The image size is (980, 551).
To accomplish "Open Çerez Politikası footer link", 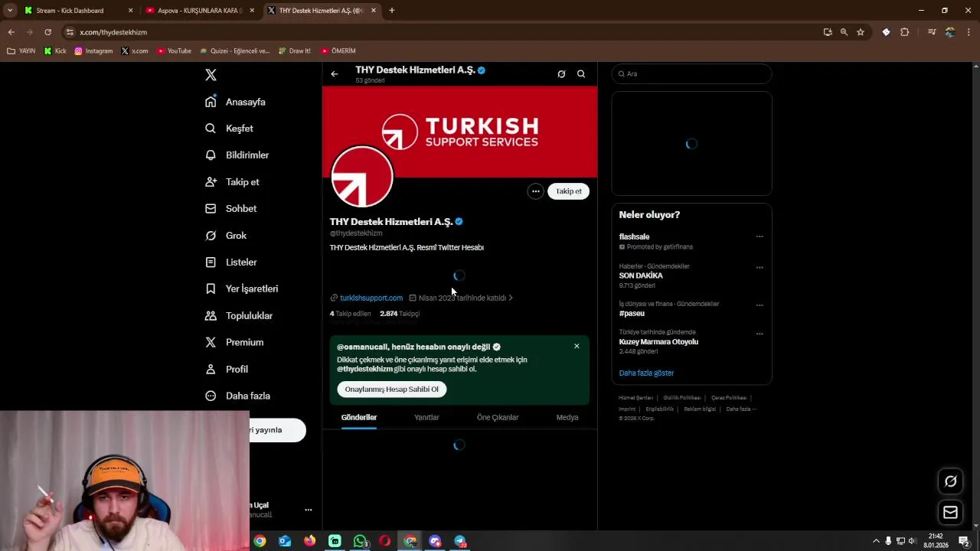I will click(x=729, y=398).
